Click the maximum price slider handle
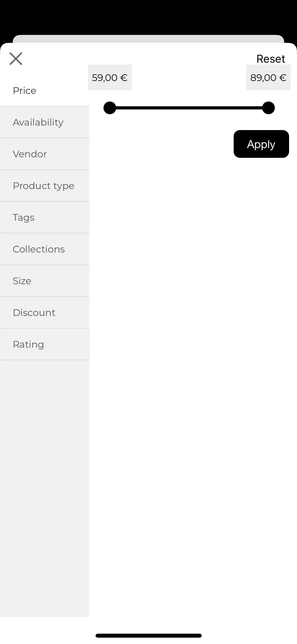Viewport: 297px width, 644px height. [268, 108]
